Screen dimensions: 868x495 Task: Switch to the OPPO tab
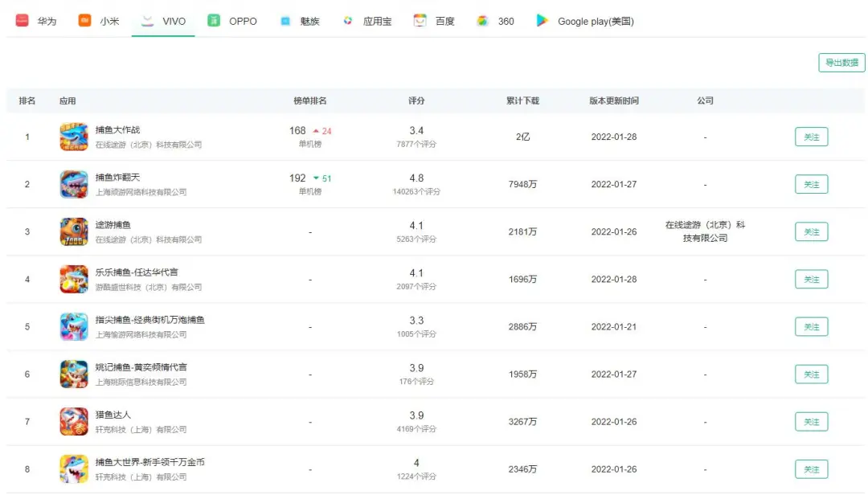click(232, 20)
